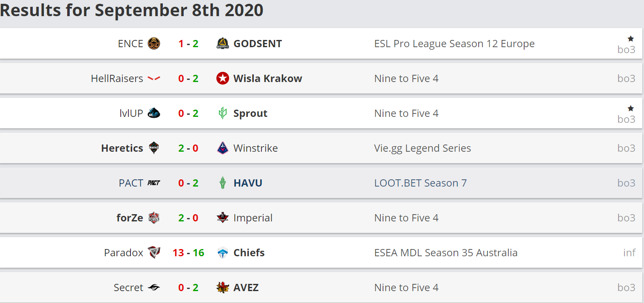This screenshot has width=644, height=303.
Task: Click the AVEZ team logo
Action: (x=223, y=288)
